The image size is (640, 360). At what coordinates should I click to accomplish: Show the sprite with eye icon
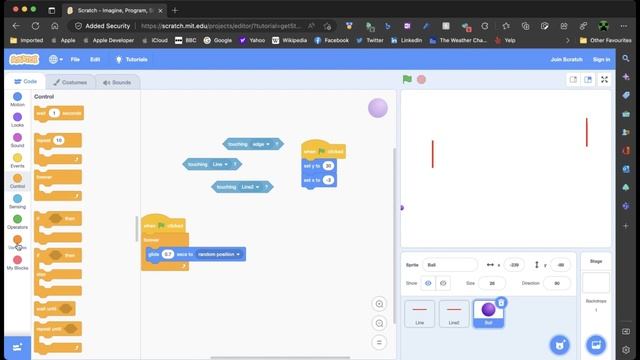coord(428,283)
